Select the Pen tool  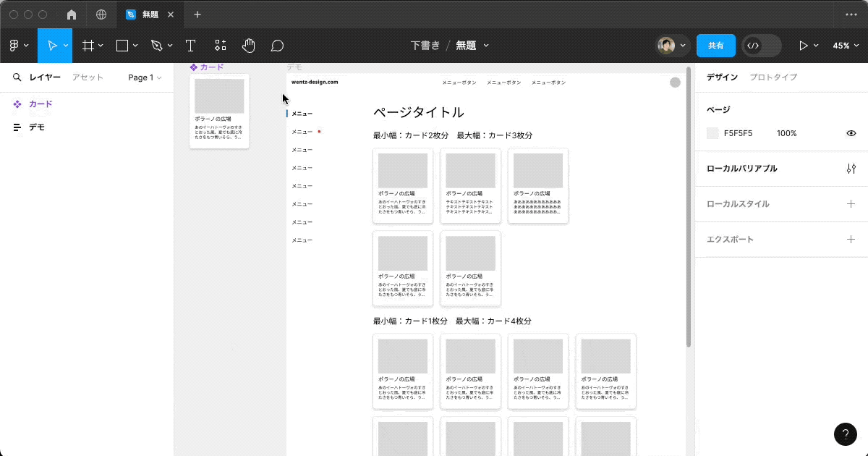pyautogui.click(x=156, y=45)
